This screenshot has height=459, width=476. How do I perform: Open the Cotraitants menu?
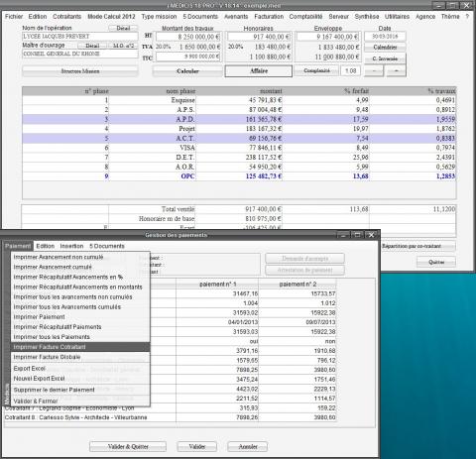pos(66,16)
